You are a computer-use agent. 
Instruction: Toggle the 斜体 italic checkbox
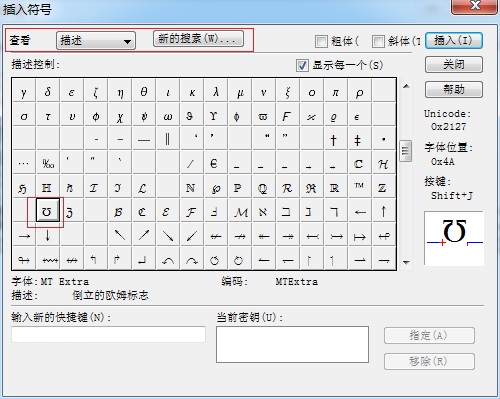tap(378, 42)
